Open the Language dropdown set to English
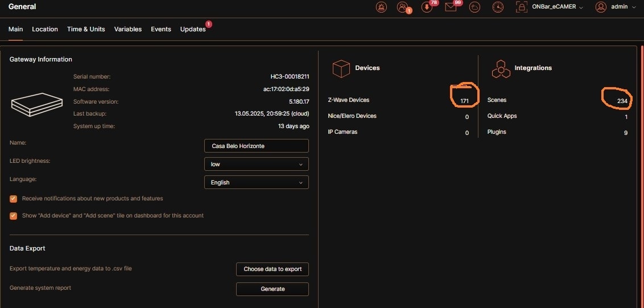644x308 pixels. point(256,182)
